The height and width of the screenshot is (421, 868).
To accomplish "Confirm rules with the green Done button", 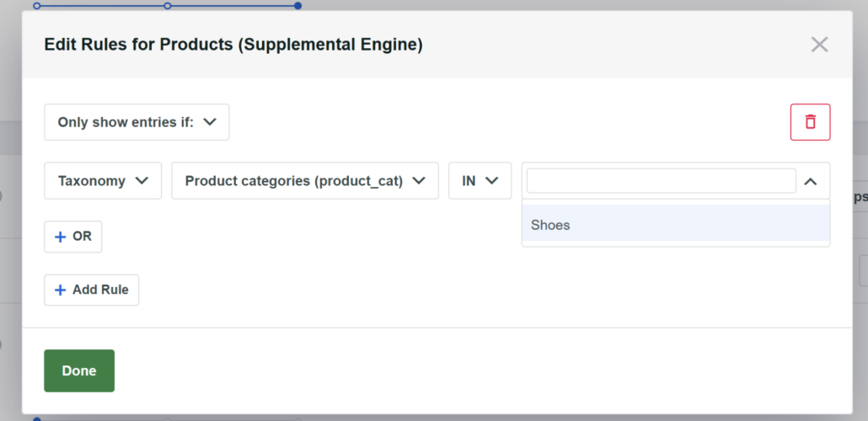I will click(x=79, y=370).
